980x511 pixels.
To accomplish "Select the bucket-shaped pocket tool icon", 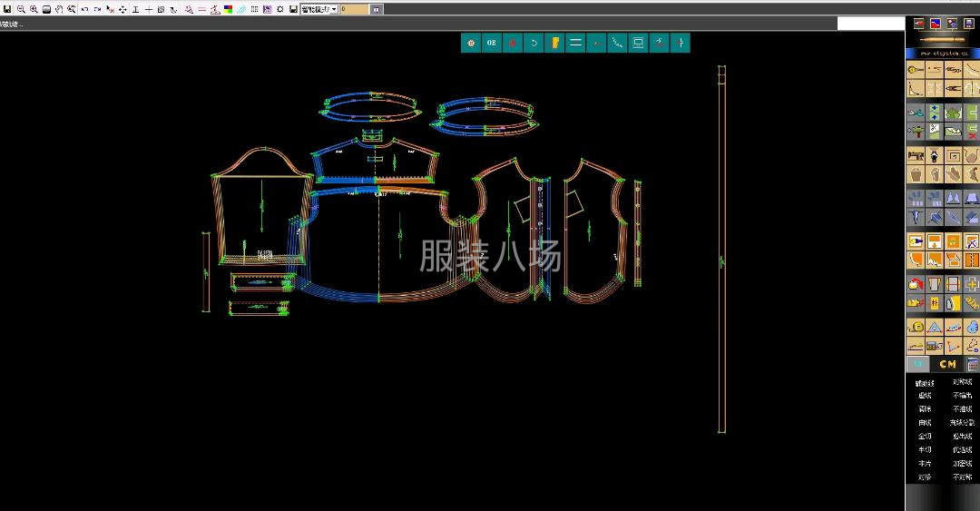I will [916, 174].
